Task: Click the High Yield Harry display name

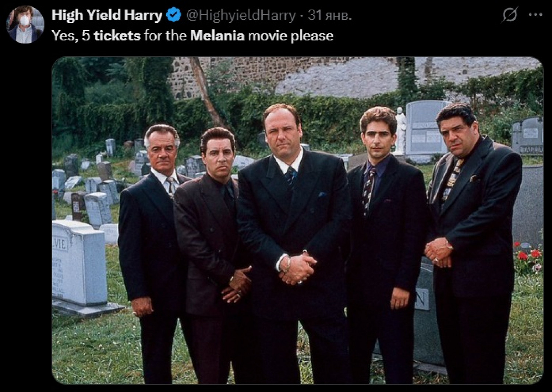Action: 107,15
